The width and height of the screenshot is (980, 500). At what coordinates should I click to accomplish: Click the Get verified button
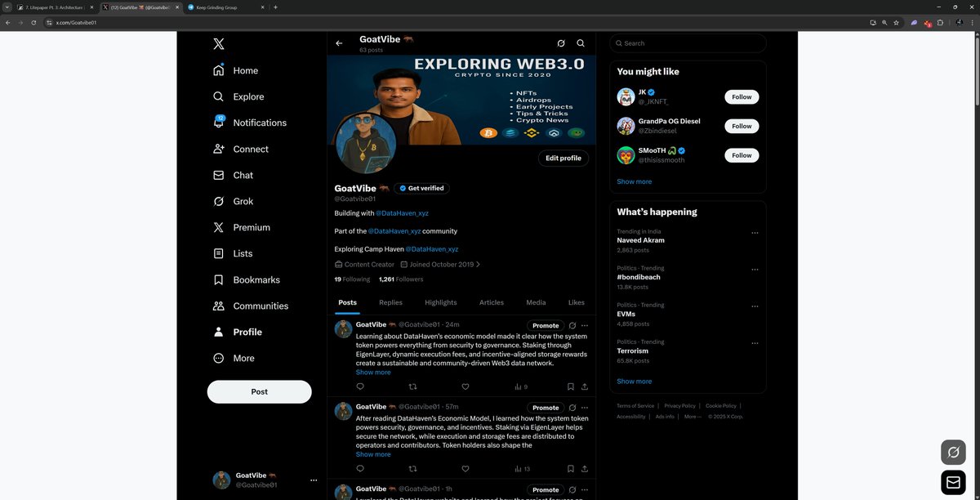[421, 188]
